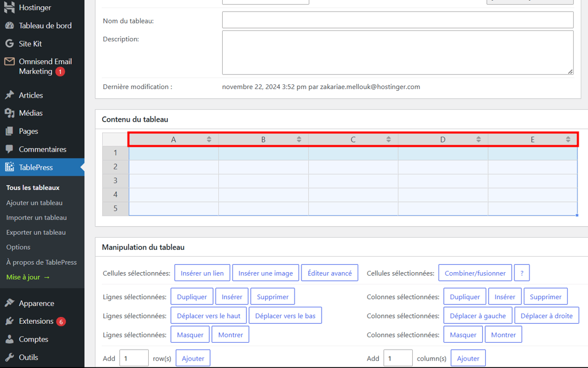Click the Insérer un lien button

(202, 273)
